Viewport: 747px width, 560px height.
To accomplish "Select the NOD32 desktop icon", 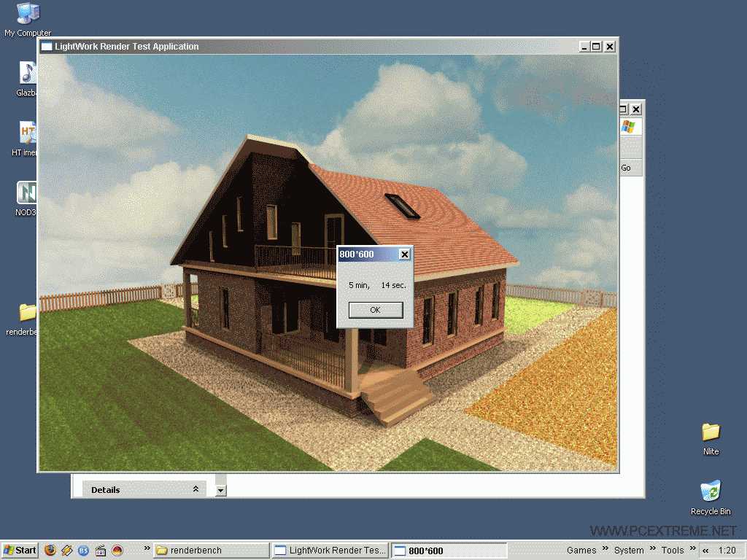I will pos(26,199).
